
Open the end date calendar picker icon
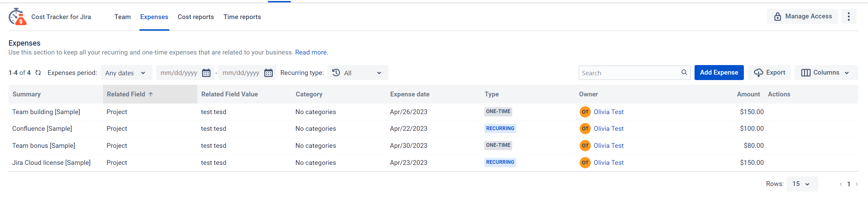[x=268, y=73]
